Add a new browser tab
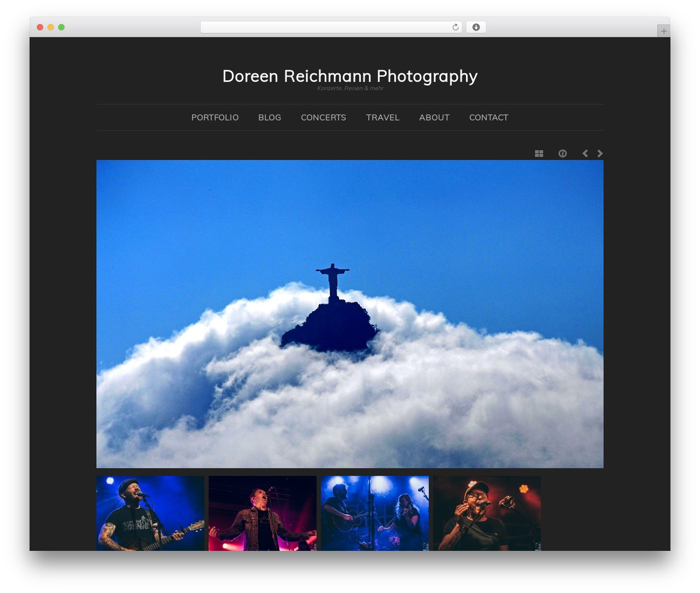Image resolution: width=700 pixels, height=593 pixels. click(663, 31)
